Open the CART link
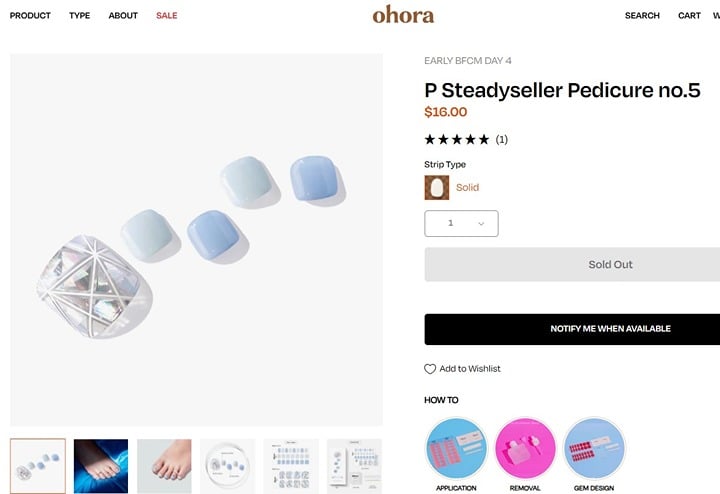 click(x=689, y=15)
